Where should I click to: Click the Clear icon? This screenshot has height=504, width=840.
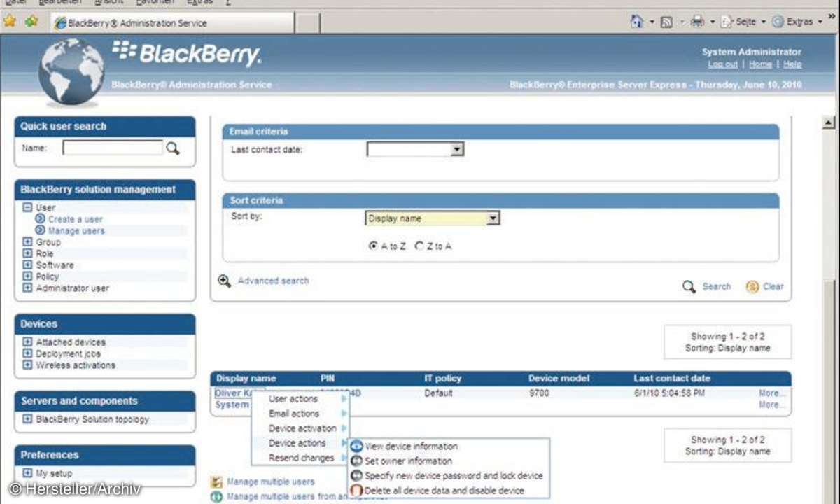752,286
